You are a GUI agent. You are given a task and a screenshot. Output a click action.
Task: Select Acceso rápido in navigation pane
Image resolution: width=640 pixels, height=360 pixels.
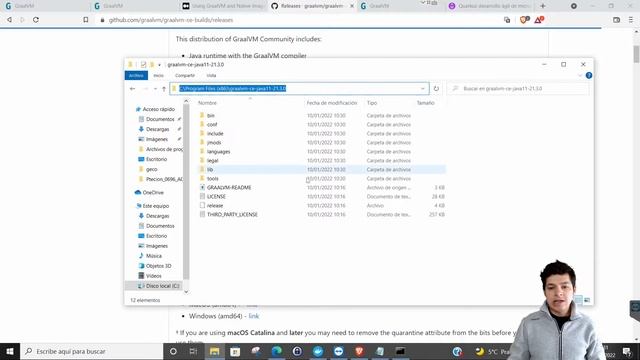click(158, 109)
